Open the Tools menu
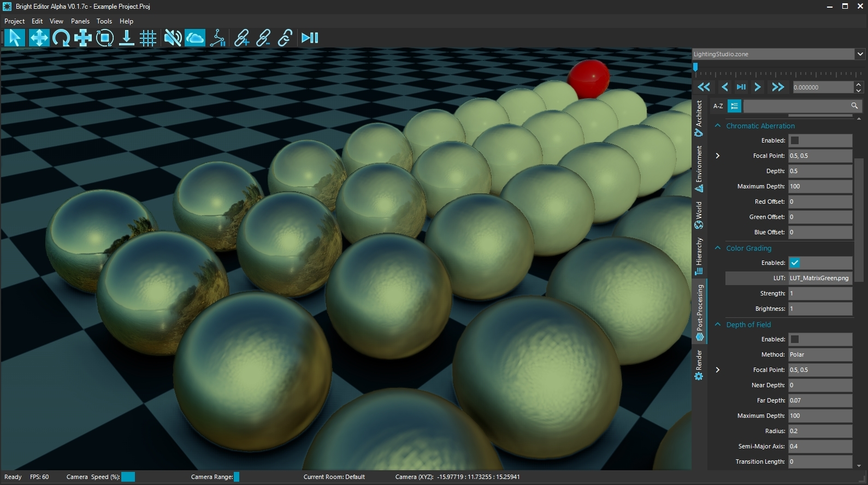The height and width of the screenshot is (485, 868). (104, 21)
